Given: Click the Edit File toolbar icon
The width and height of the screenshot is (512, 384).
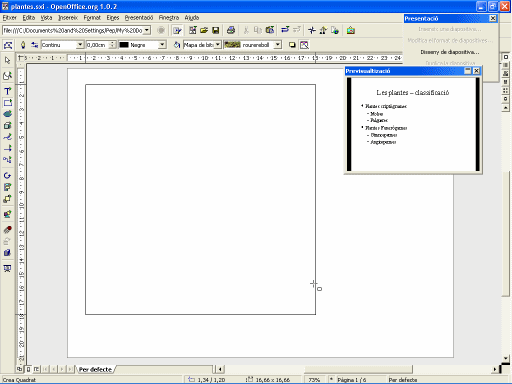Looking at the screenshot, I should (x=177, y=30).
